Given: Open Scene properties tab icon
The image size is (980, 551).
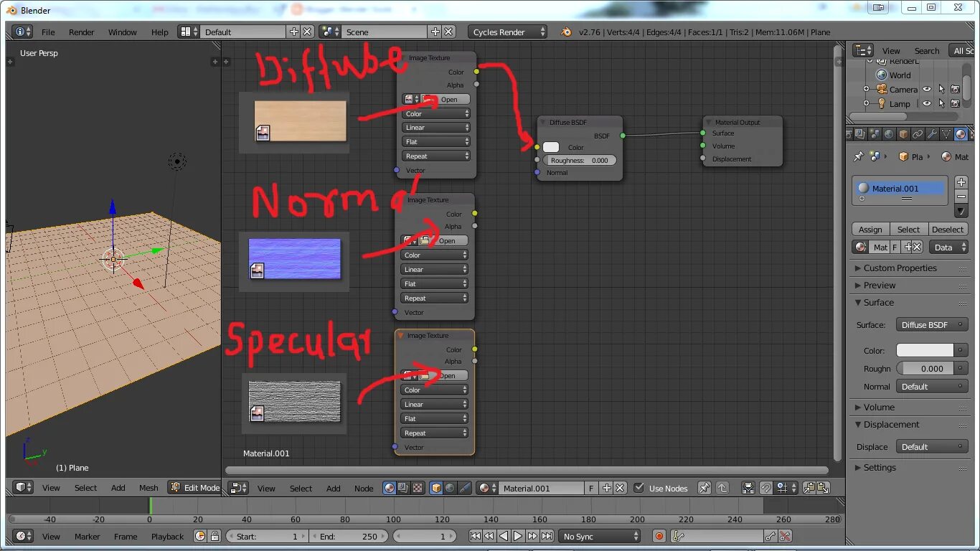Looking at the screenshot, I should [x=875, y=134].
